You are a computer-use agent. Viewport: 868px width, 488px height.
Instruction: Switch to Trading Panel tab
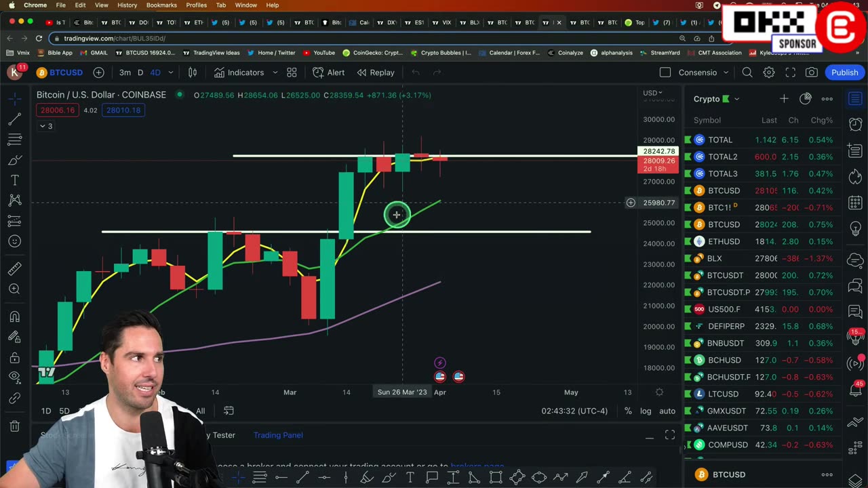(x=278, y=435)
